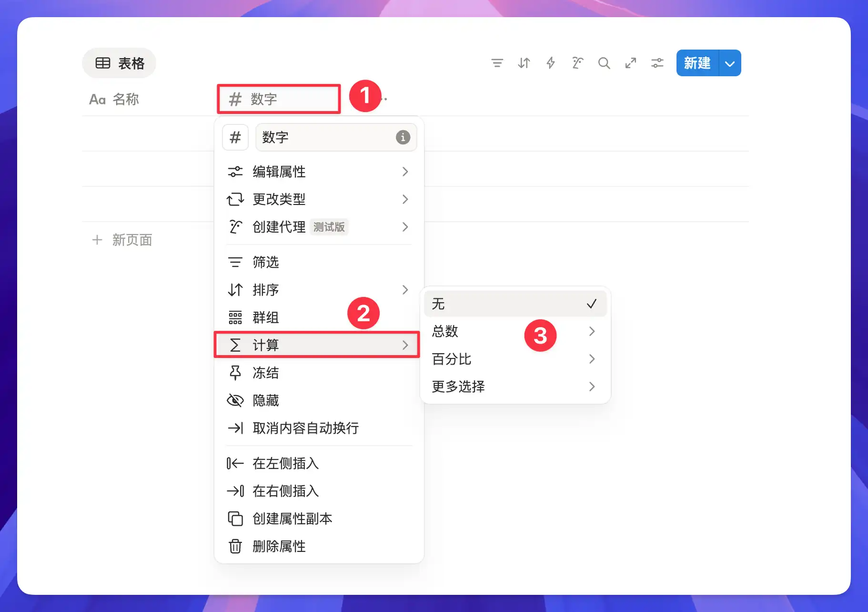Click the AI agent face icon
The height and width of the screenshot is (612, 868).
pos(577,62)
